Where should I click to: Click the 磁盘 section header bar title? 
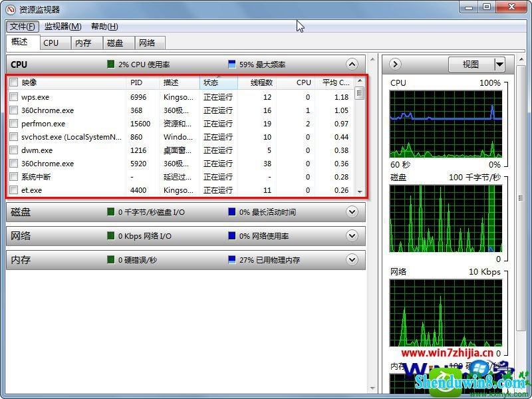click(x=21, y=212)
